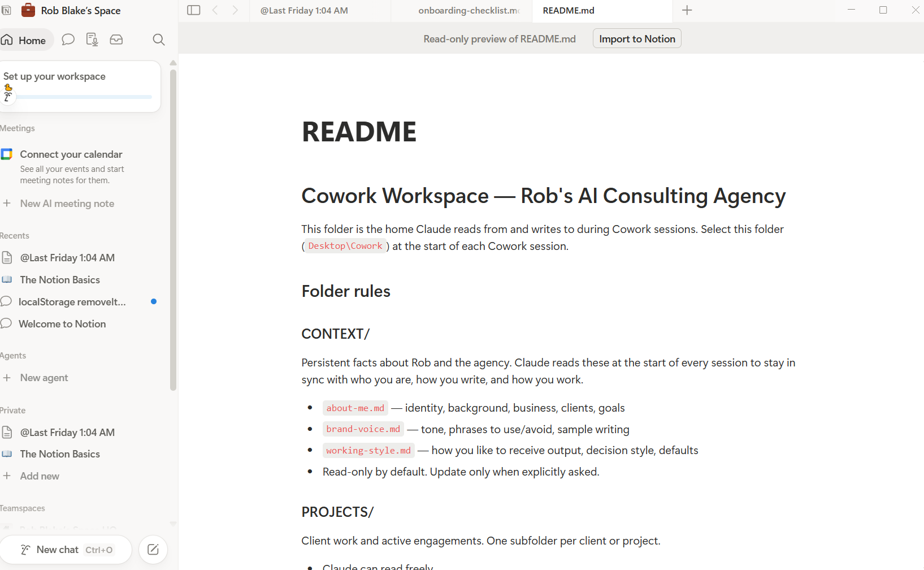Start a New chat
924x570 pixels.
point(66,550)
